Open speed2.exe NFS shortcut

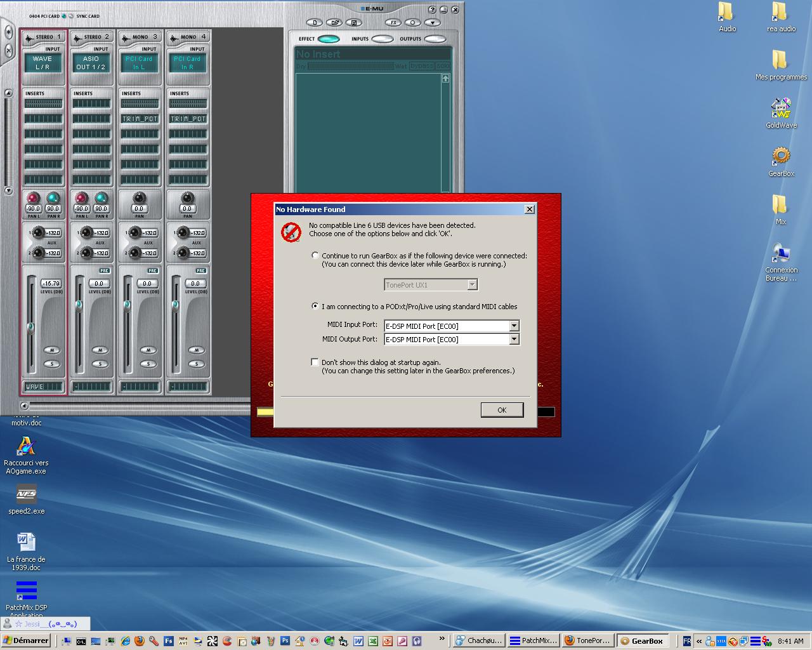(26, 499)
